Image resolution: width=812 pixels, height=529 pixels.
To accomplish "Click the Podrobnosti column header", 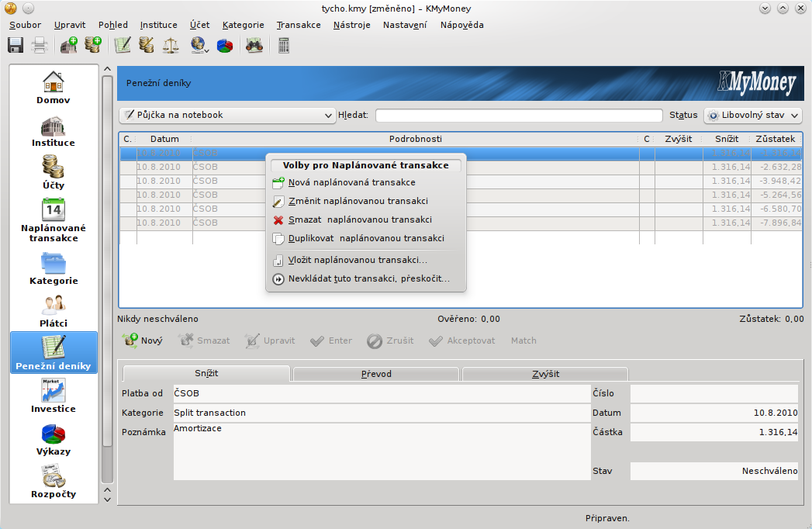I will [x=416, y=139].
